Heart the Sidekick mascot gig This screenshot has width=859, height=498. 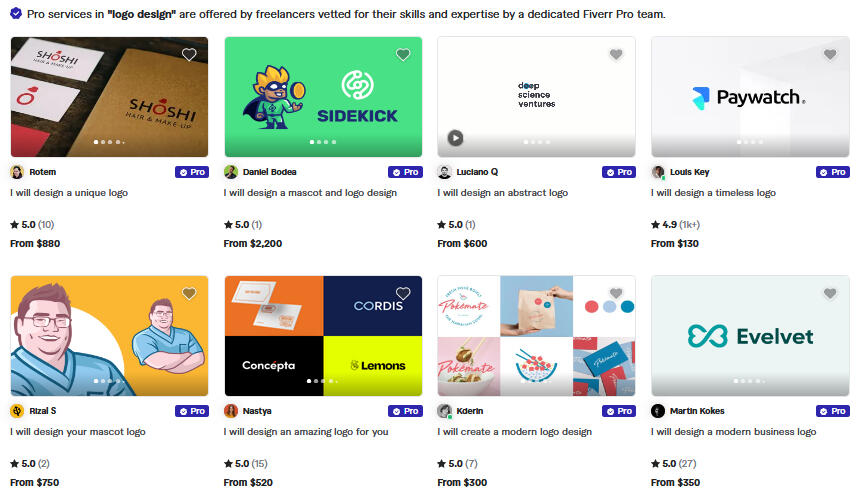click(403, 54)
